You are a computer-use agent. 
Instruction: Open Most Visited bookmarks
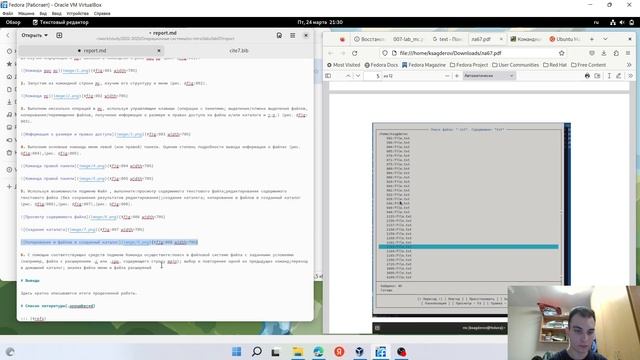(x=343, y=65)
